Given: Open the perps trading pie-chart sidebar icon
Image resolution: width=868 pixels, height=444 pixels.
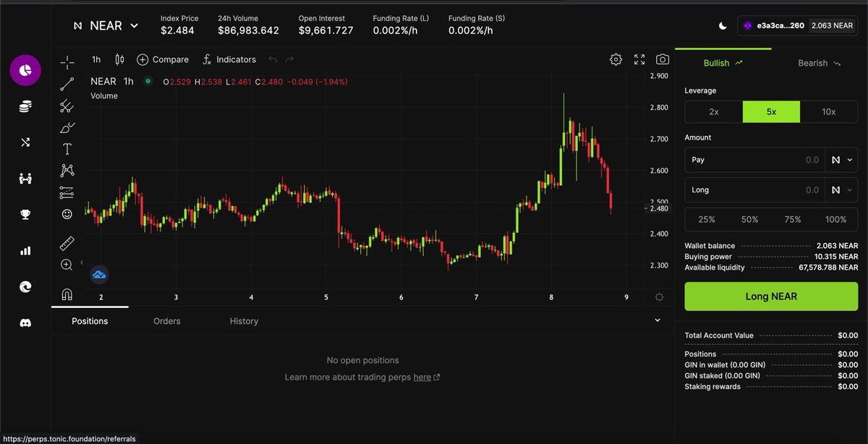Looking at the screenshot, I should [25, 70].
